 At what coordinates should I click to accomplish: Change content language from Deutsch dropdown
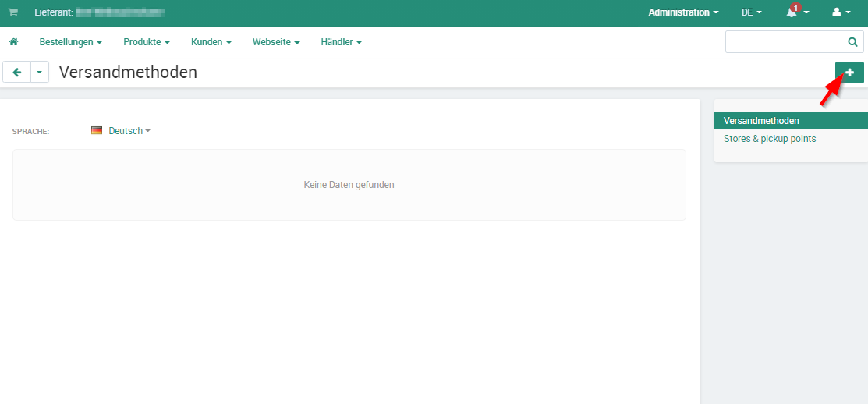click(x=129, y=131)
